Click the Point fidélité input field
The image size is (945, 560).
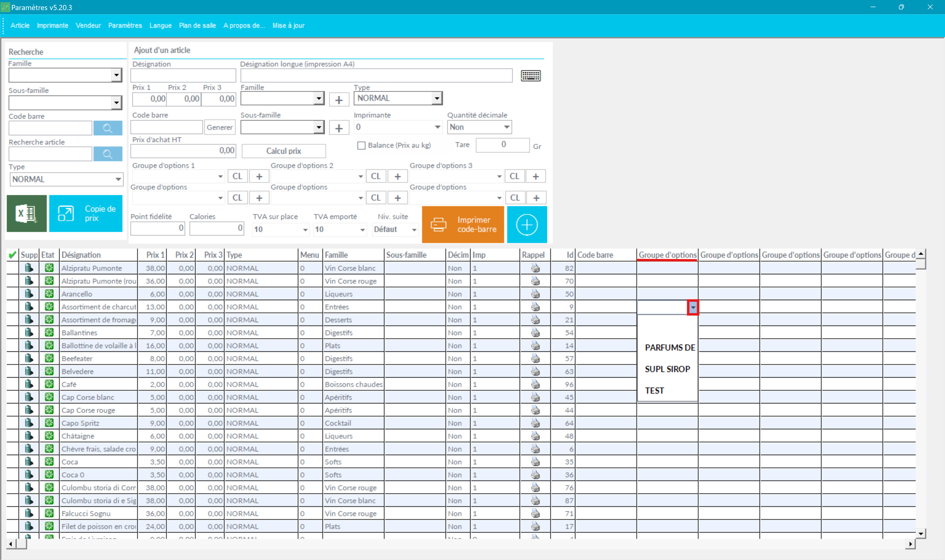coord(157,229)
